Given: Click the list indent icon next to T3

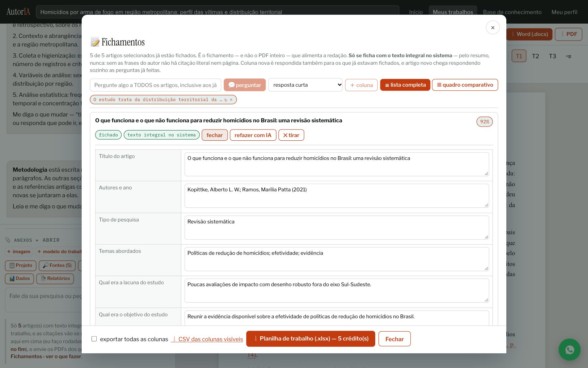Looking at the screenshot, I should tap(569, 56).
